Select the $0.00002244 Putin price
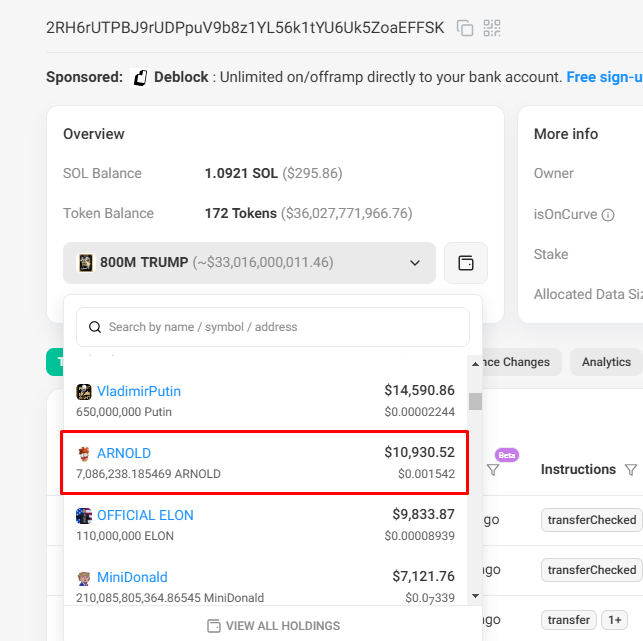The height and width of the screenshot is (641, 643). pyautogui.click(x=420, y=412)
